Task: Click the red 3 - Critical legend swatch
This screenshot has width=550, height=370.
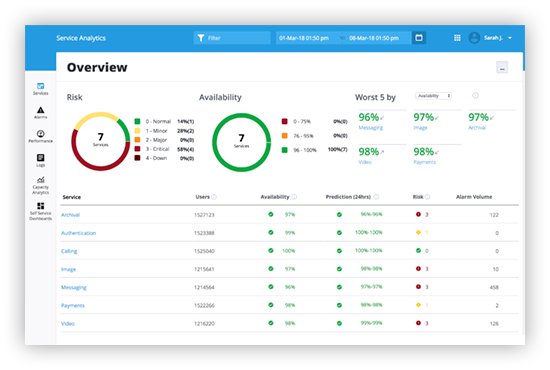Action: 138,149
